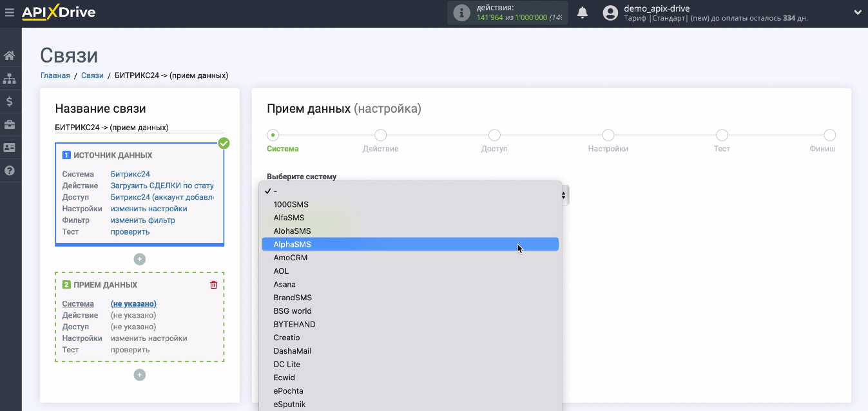Select BSG world from the list

(x=410, y=311)
